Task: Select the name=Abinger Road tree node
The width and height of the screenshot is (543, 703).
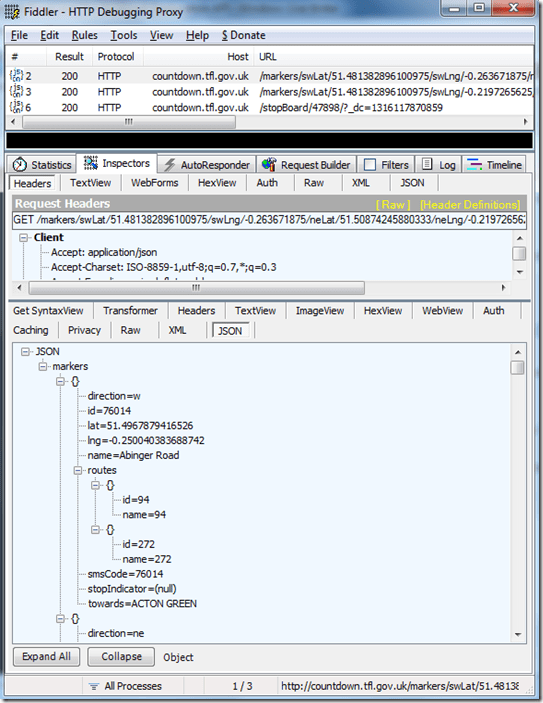Action: (x=133, y=456)
